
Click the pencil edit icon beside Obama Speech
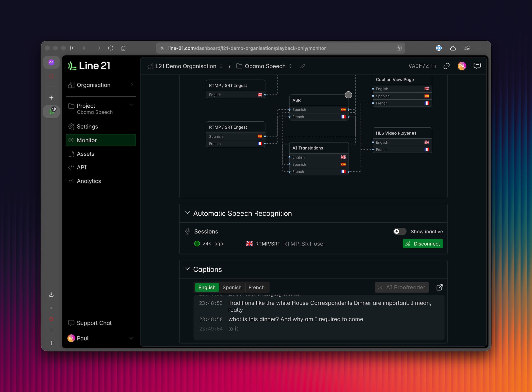tap(302, 66)
